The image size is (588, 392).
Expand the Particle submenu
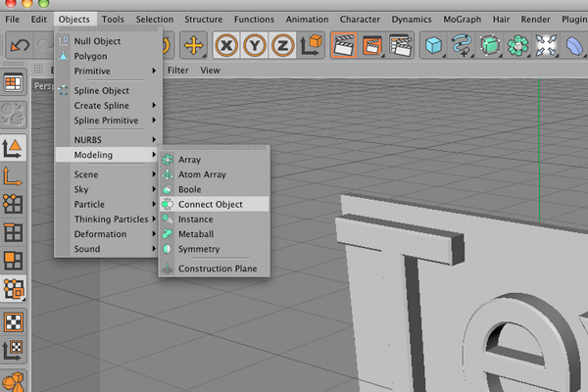pyautogui.click(x=107, y=205)
